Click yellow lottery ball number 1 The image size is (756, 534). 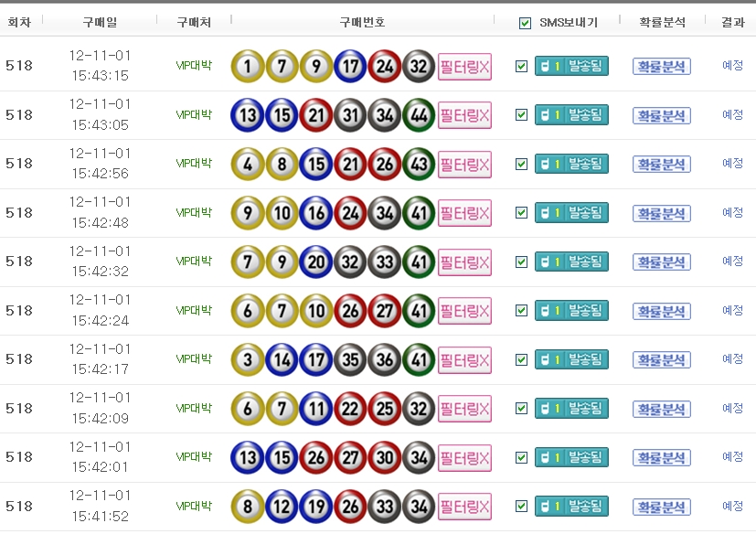pos(248,66)
